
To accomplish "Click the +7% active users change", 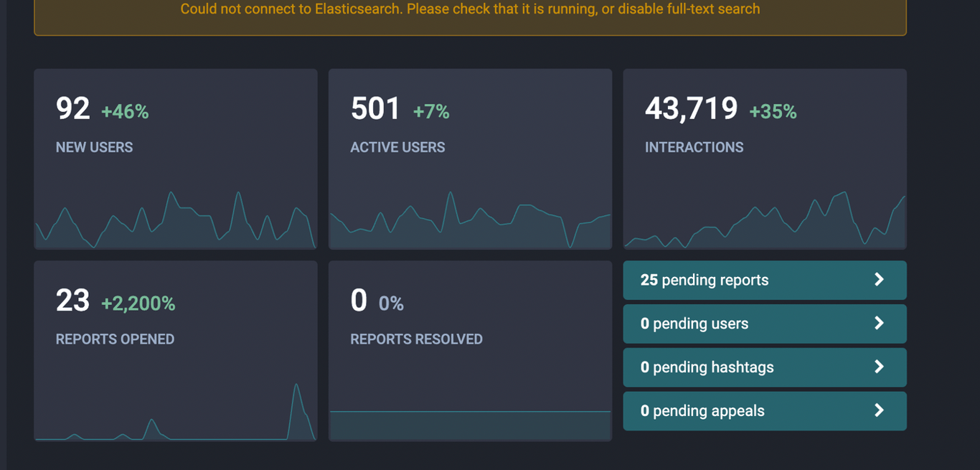I will [431, 112].
